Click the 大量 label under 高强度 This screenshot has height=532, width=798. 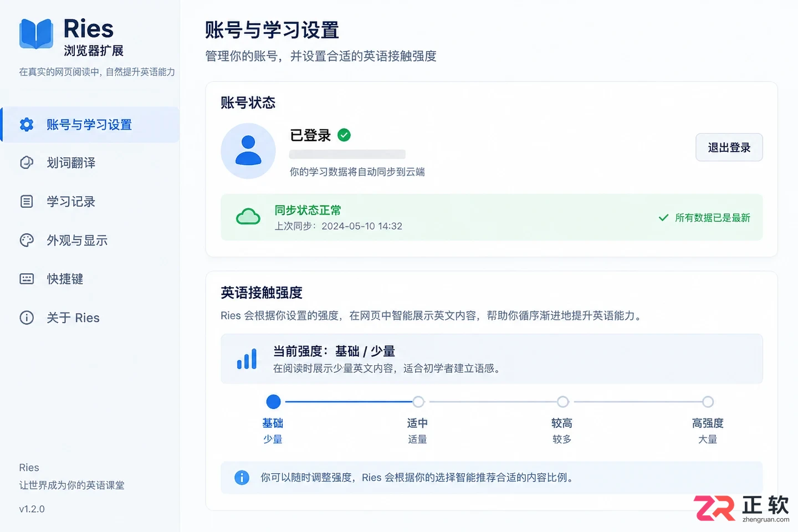(708, 439)
